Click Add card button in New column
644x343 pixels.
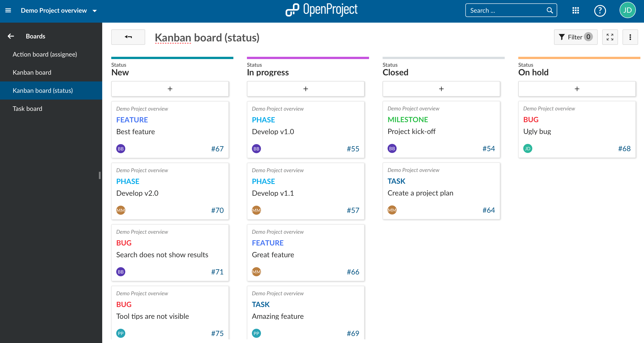pyautogui.click(x=170, y=89)
